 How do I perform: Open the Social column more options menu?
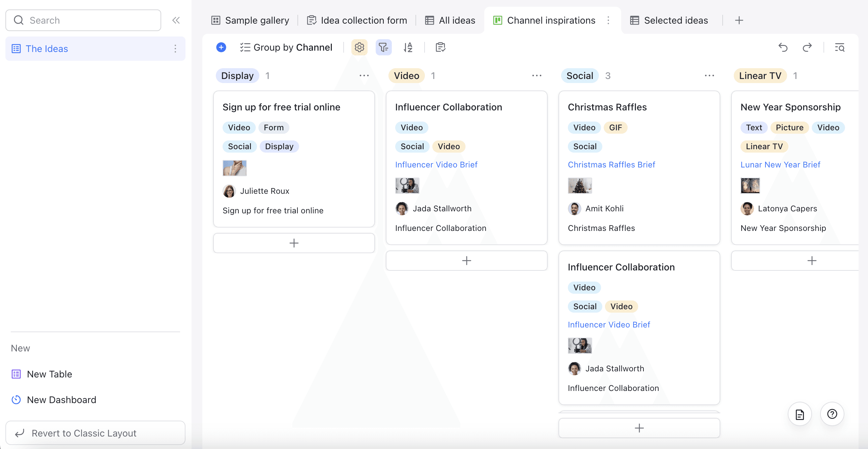pyautogui.click(x=710, y=76)
